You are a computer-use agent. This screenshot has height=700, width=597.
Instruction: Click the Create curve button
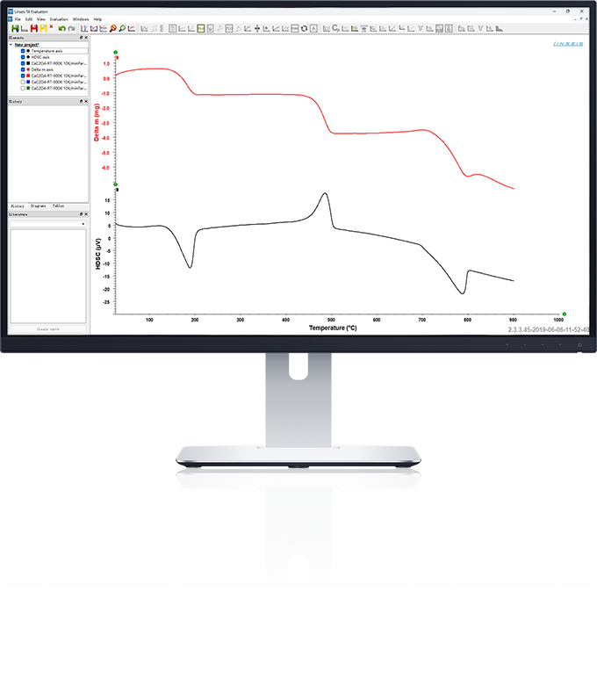click(x=48, y=328)
